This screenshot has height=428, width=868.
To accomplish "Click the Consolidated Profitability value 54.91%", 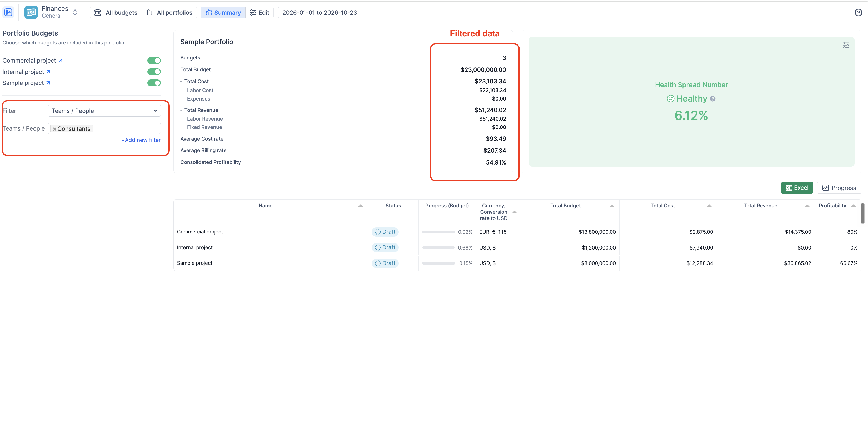I will [x=496, y=162].
